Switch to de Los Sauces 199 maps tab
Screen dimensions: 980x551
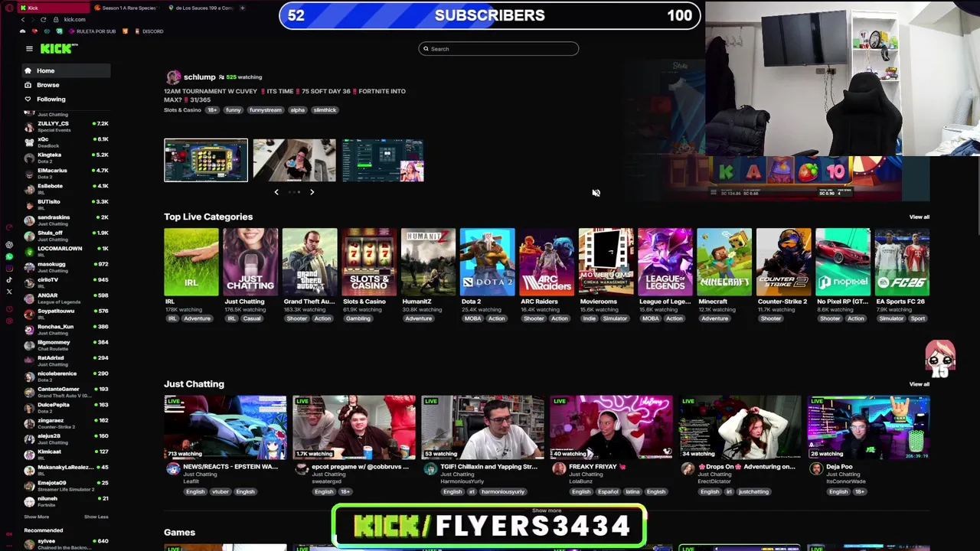tap(201, 8)
